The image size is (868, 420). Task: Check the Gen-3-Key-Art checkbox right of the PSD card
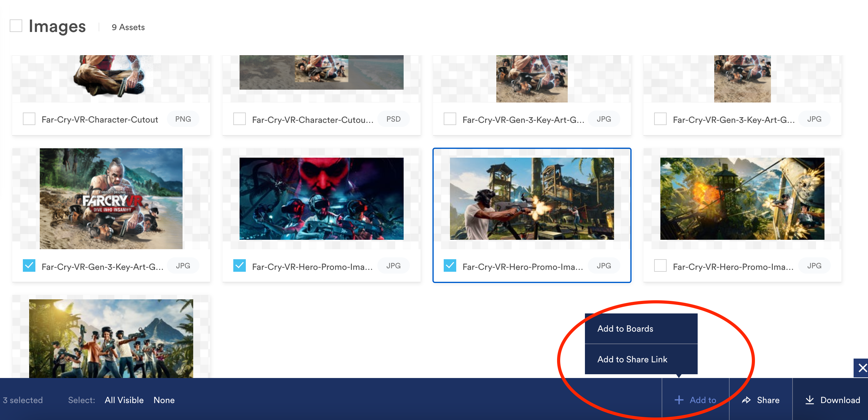coord(450,119)
